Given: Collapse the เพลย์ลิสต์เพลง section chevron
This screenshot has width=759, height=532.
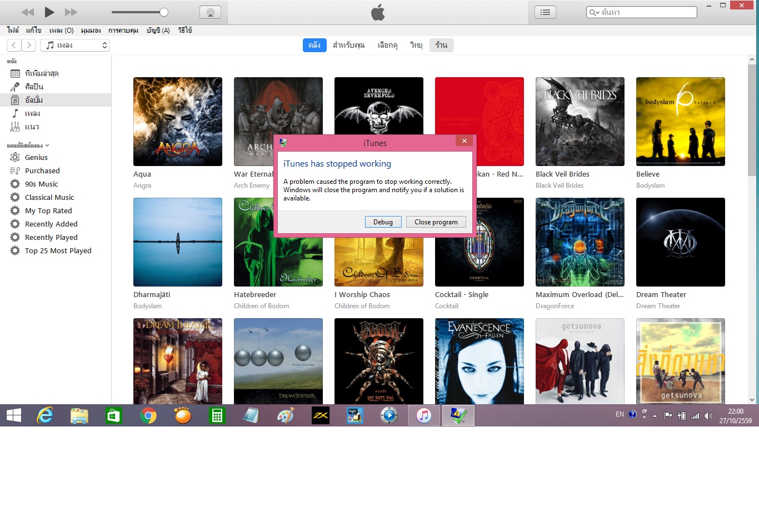Looking at the screenshot, I should click(x=47, y=145).
